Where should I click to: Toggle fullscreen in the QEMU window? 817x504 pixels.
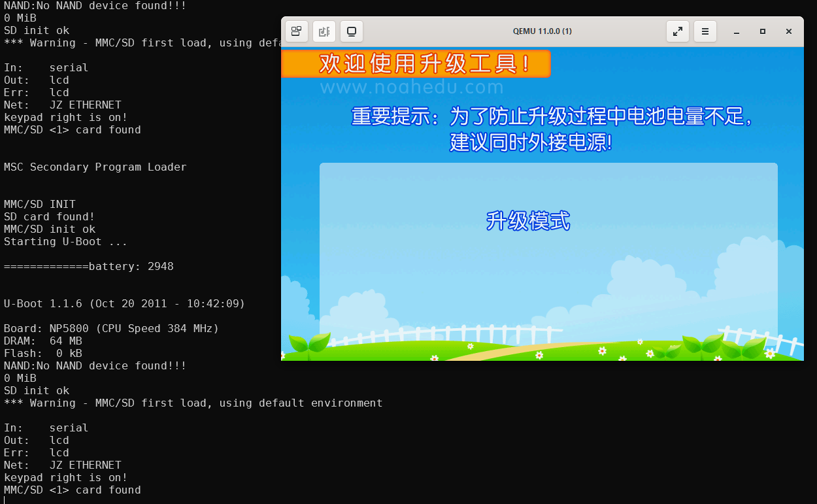click(678, 31)
